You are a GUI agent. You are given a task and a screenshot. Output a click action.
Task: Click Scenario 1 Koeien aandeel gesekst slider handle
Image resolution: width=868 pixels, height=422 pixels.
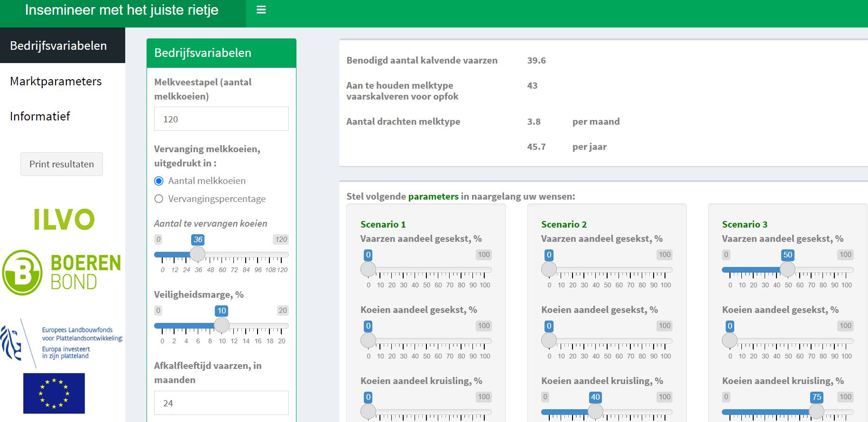tap(368, 340)
